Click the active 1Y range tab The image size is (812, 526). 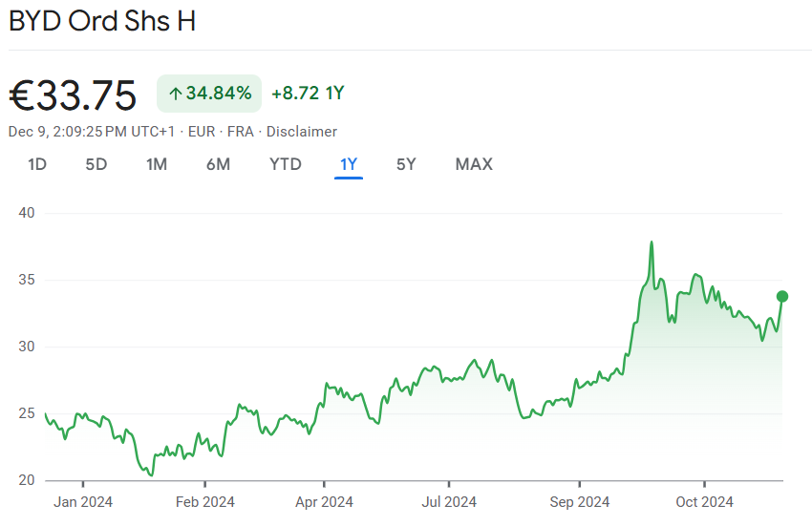pos(349,164)
